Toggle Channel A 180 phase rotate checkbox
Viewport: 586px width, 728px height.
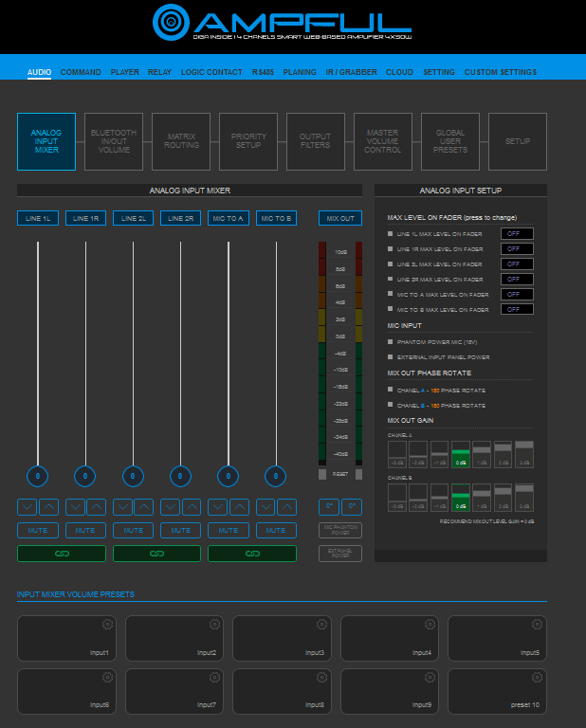point(391,390)
